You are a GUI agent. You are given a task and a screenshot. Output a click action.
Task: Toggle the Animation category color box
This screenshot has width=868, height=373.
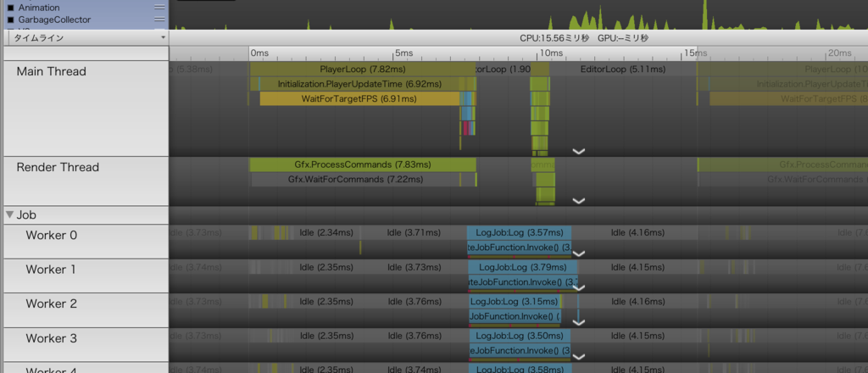pos(10,8)
